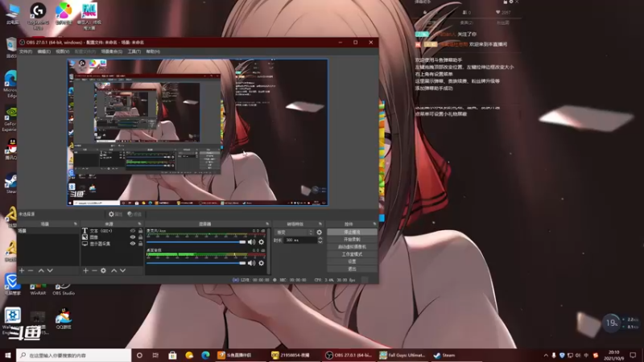Click the Filters button above the docks
Screen dimensions: 644x362
134,214
